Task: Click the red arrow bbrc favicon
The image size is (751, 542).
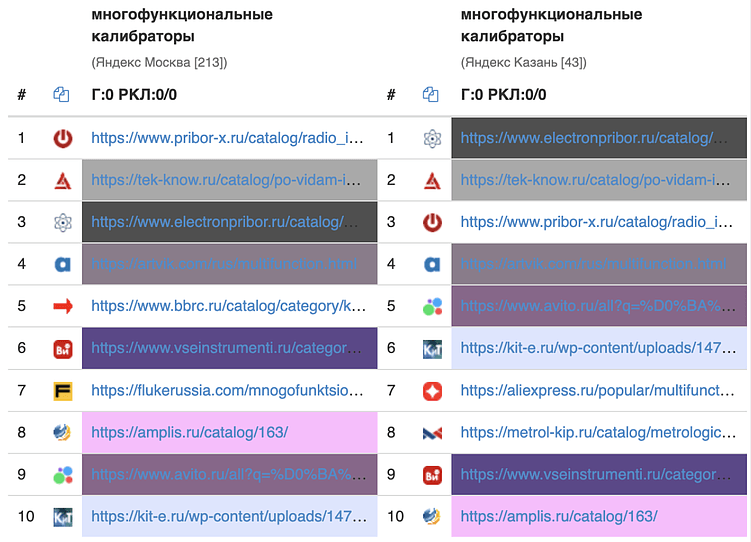Action: pyautogui.click(x=63, y=306)
